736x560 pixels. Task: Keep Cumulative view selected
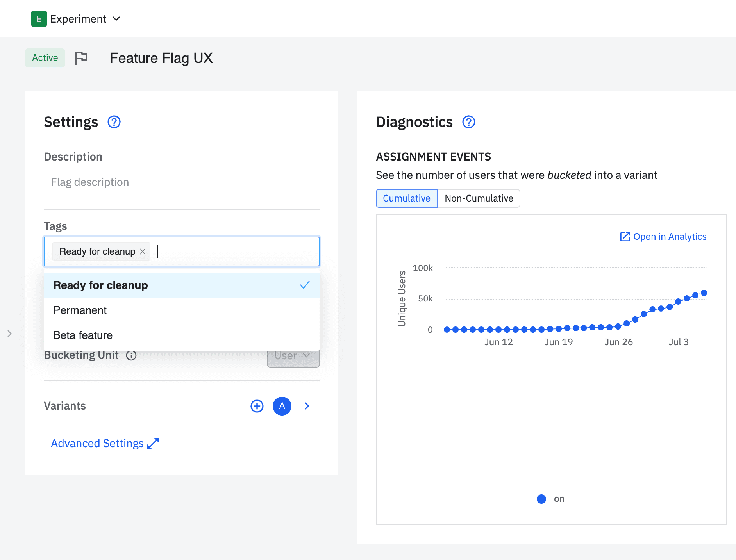point(406,198)
